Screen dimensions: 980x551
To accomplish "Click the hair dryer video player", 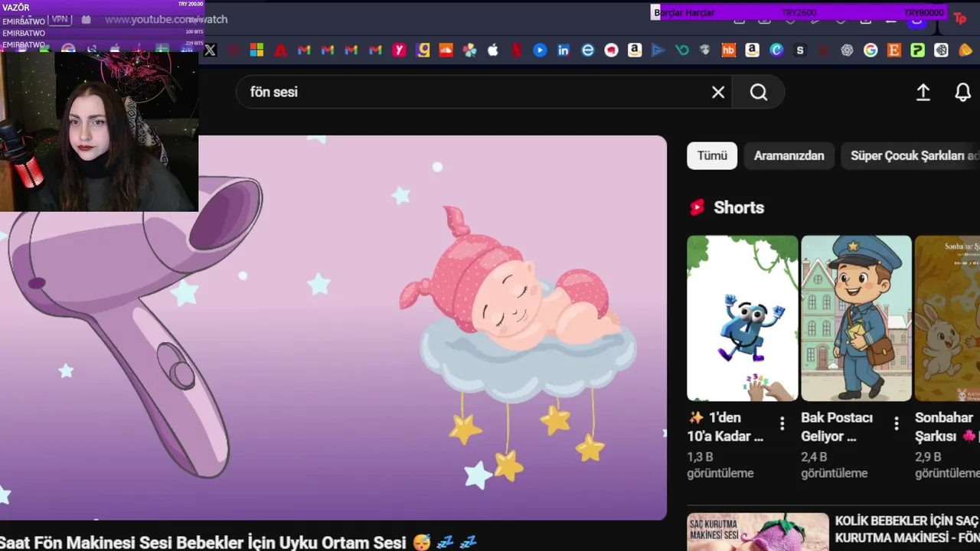I will click(333, 328).
